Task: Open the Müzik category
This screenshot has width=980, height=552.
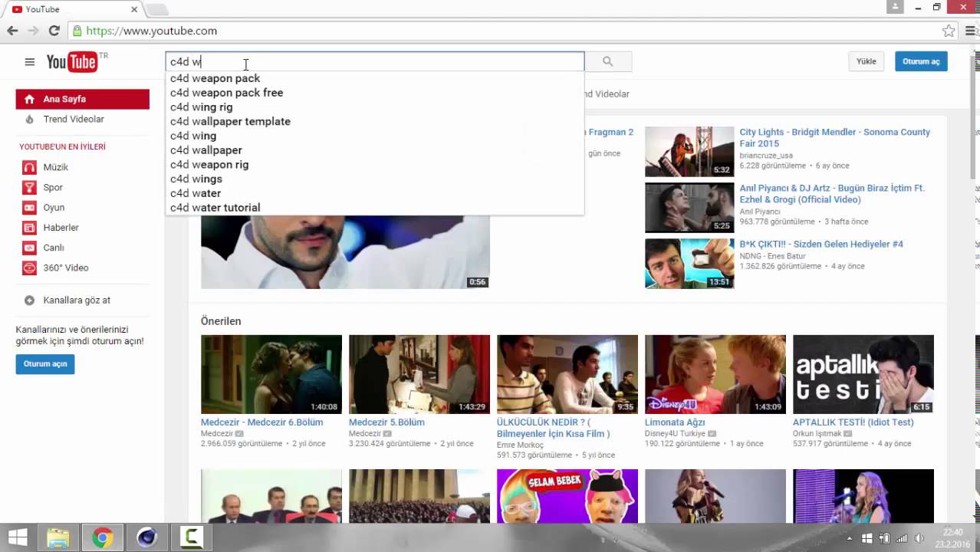Action: pyautogui.click(x=55, y=167)
